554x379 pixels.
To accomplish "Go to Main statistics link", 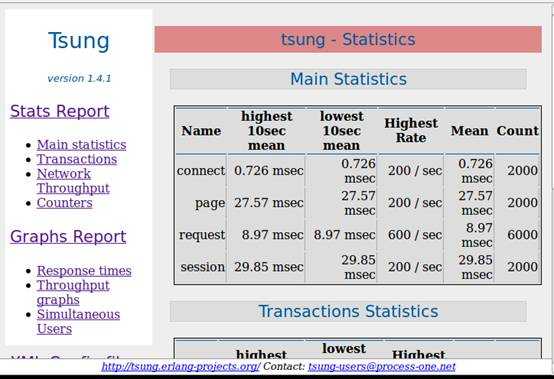I will click(x=81, y=145).
